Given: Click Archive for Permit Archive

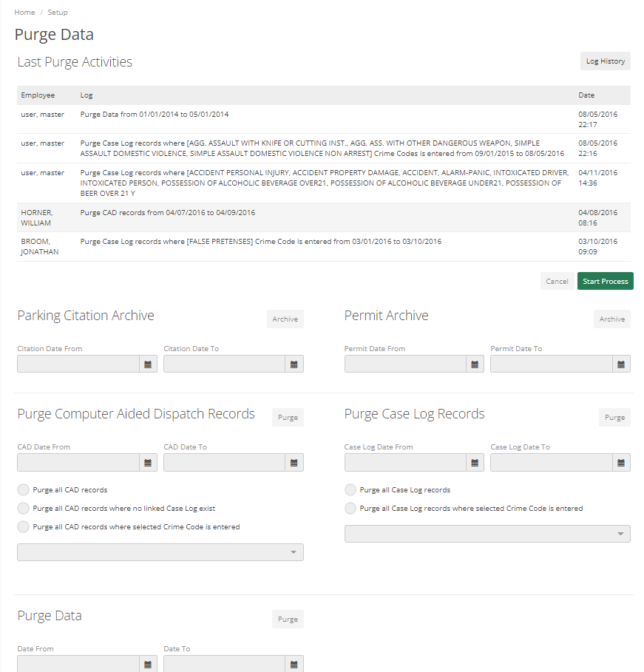Looking at the screenshot, I should pos(612,319).
